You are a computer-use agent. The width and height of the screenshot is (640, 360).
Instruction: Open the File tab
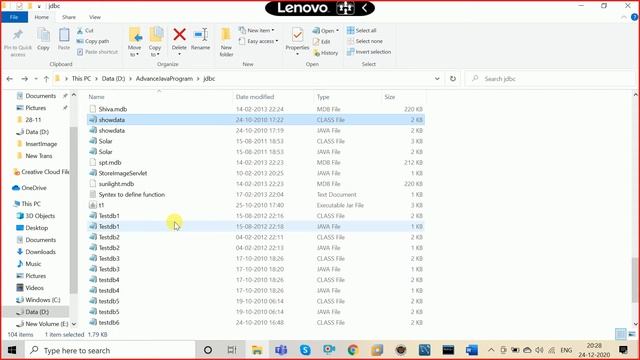(x=14, y=17)
